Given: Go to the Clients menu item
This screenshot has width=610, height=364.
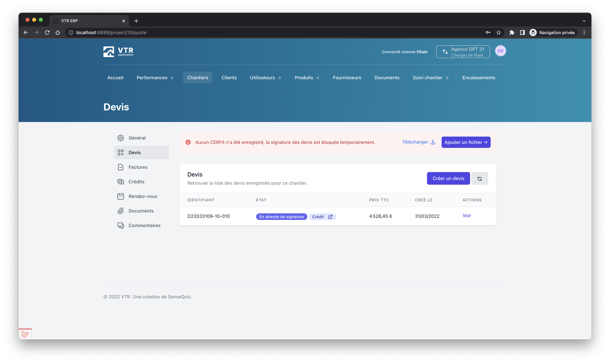Looking at the screenshot, I should [x=229, y=78].
